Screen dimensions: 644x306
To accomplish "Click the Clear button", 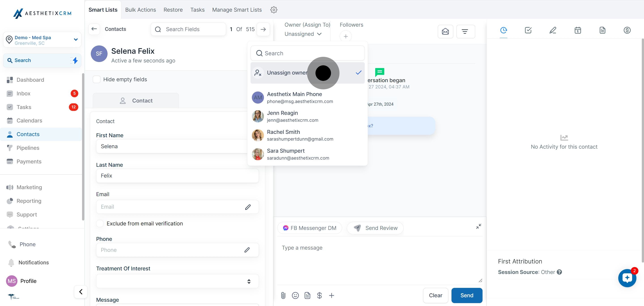I will click(435, 295).
